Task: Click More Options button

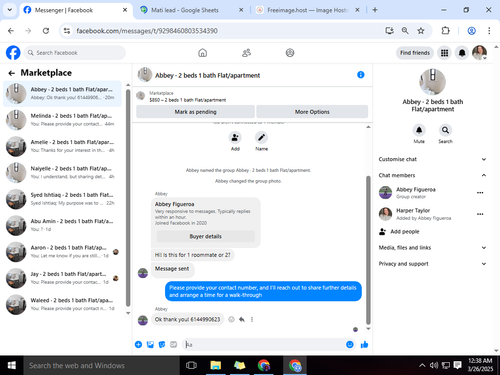Action: point(312,112)
